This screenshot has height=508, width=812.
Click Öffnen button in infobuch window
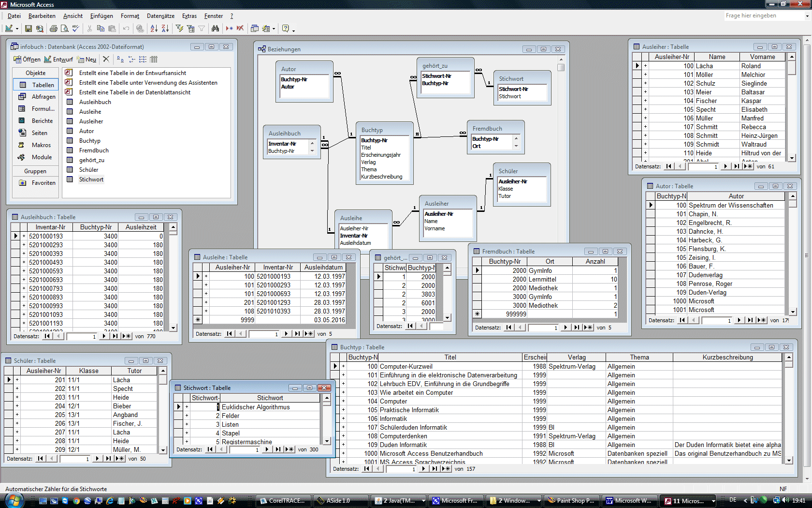coord(27,60)
